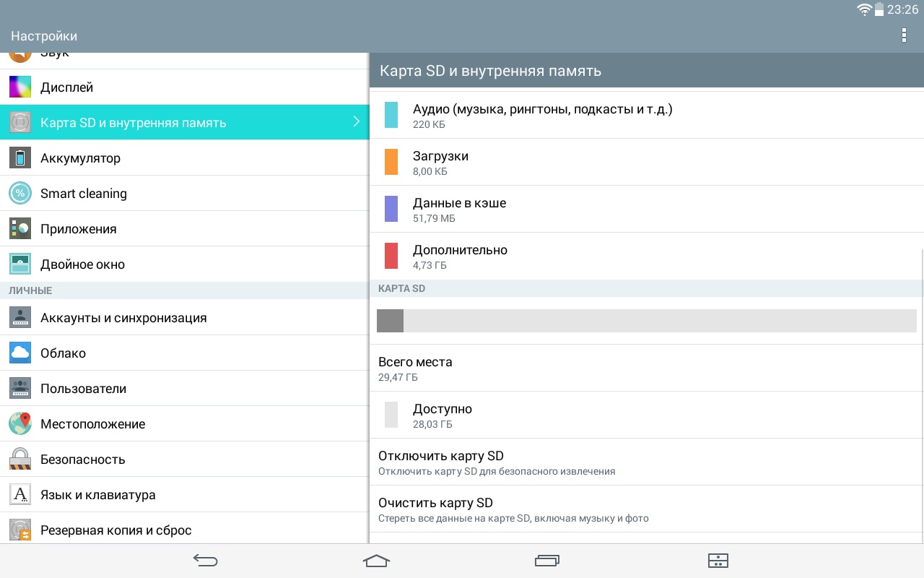Open the three-dot overflow menu

[x=904, y=35]
